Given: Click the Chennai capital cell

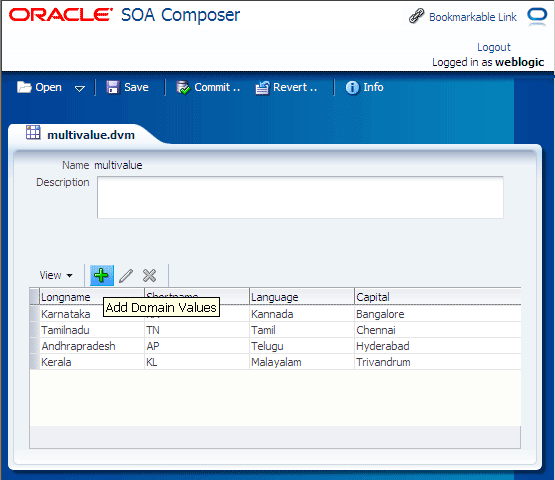Looking at the screenshot, I should point(438,330).
